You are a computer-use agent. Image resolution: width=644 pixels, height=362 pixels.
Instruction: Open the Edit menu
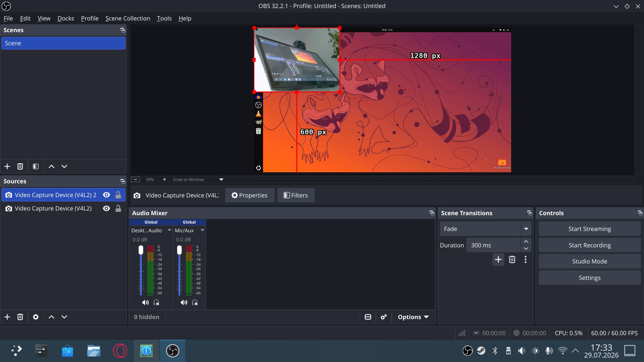pos(25,18)
